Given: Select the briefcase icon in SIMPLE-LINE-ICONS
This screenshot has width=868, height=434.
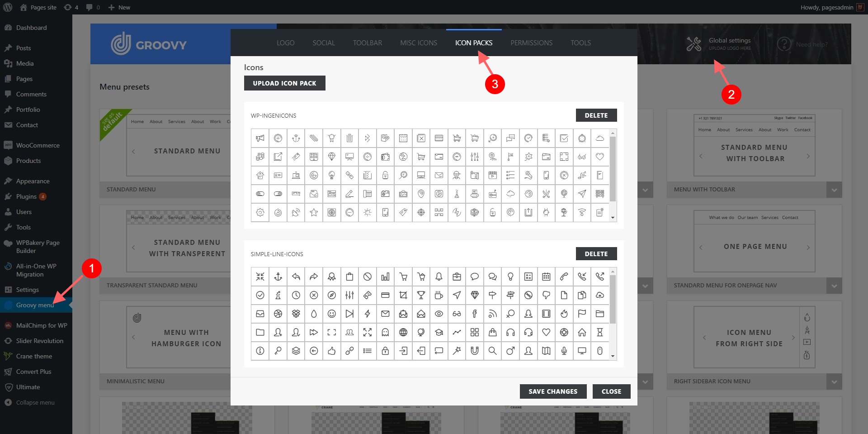Looking at the screenshot, I should [x=457, y=277].
